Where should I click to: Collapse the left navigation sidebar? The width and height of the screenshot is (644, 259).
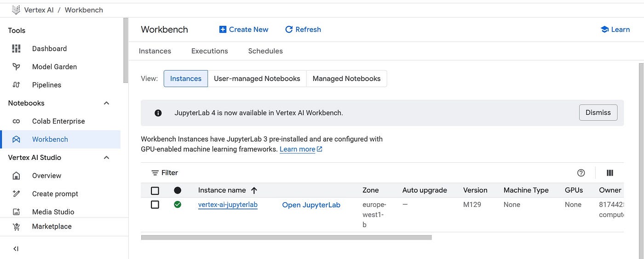(16, 249)
